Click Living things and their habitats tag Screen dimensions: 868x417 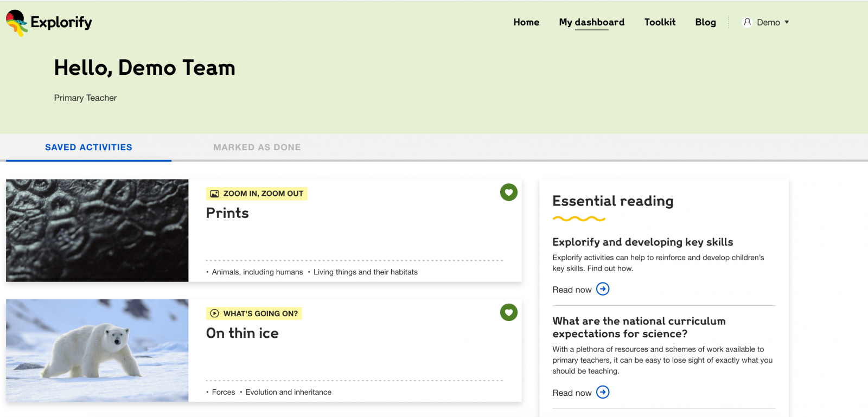pyautogui.click(x=366, y=272)
